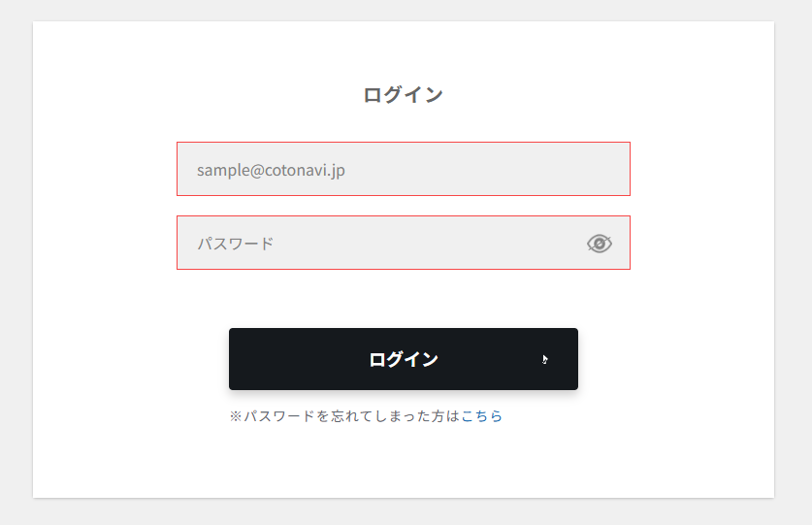Click the icon inside the password field
Screen dimensions: 812x525
coord(600,244)
